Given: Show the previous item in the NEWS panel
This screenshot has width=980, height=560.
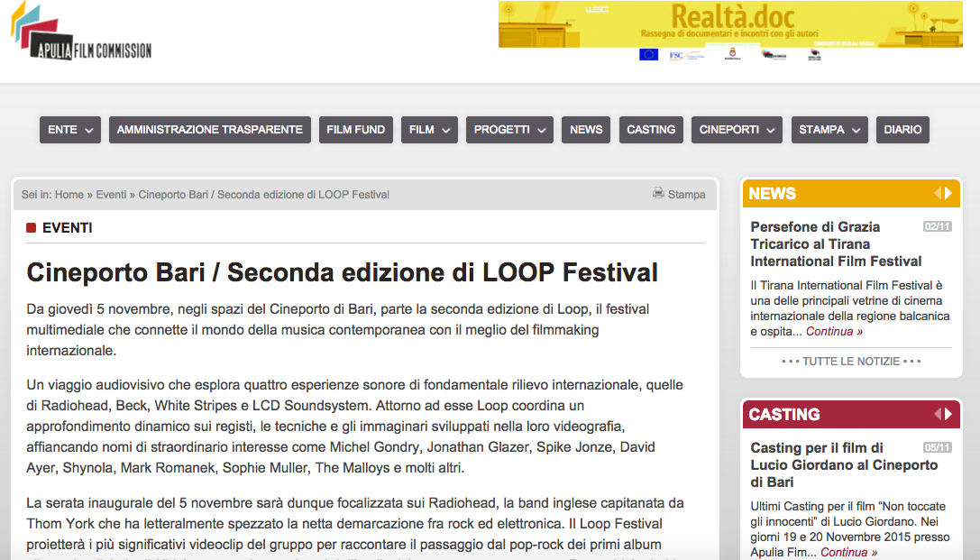Looking at the screenshot, I should point(938,193).
